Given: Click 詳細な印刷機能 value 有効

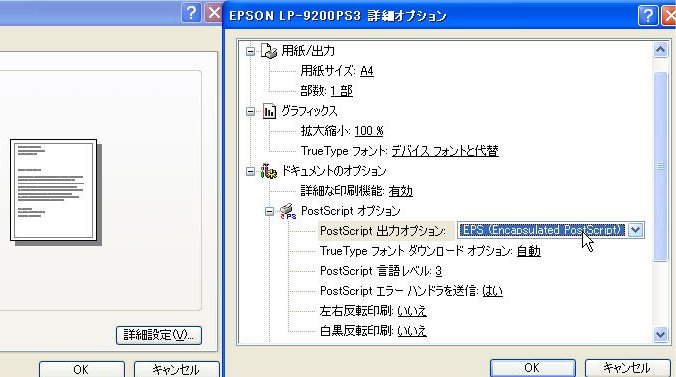Looking at the screenshot, I should 401,191.
